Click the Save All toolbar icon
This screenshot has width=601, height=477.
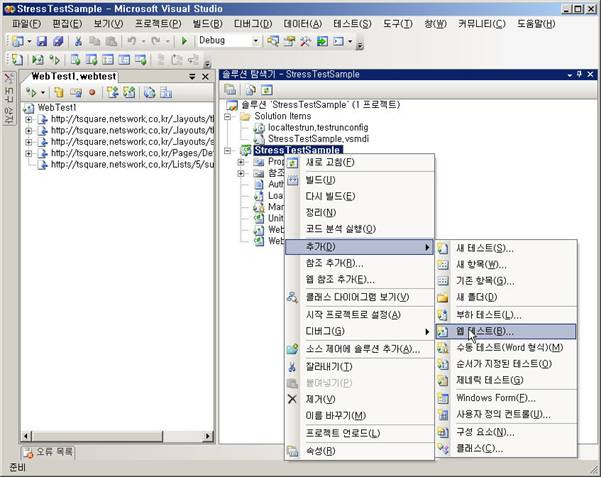(x=58, y=41)
